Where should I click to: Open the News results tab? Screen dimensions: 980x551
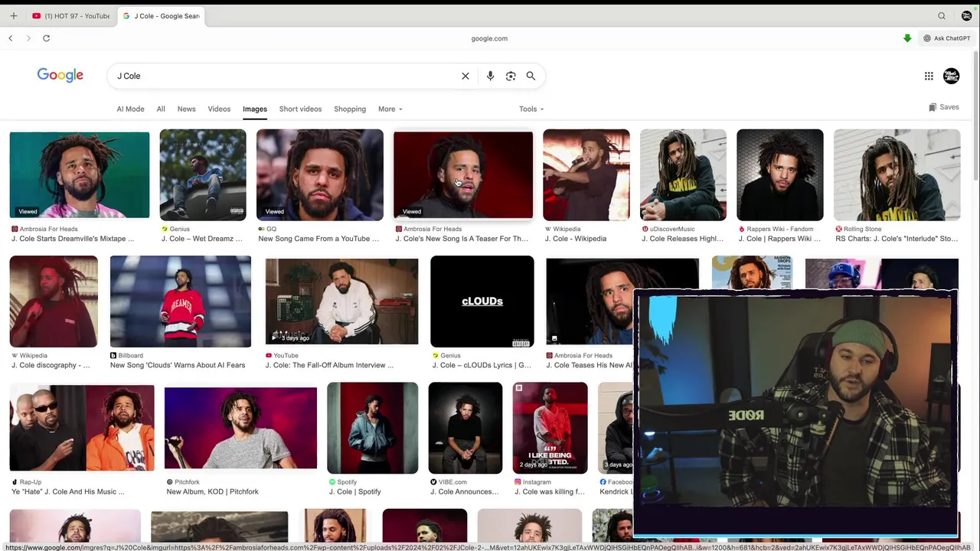click(x=186, y=109)
